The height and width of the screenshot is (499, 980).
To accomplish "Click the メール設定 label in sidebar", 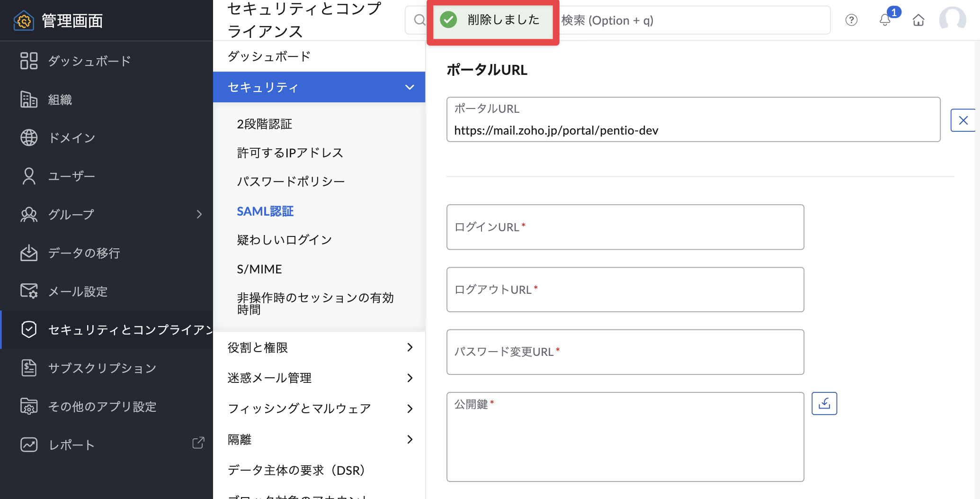I will point(78,291).
